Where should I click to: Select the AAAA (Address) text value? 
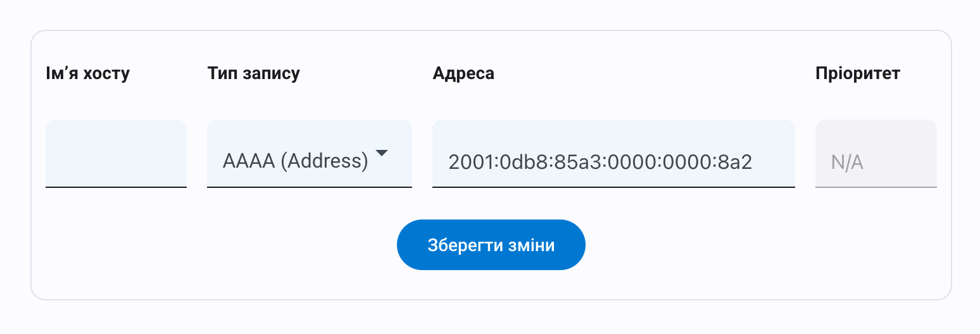click(295, 161)
